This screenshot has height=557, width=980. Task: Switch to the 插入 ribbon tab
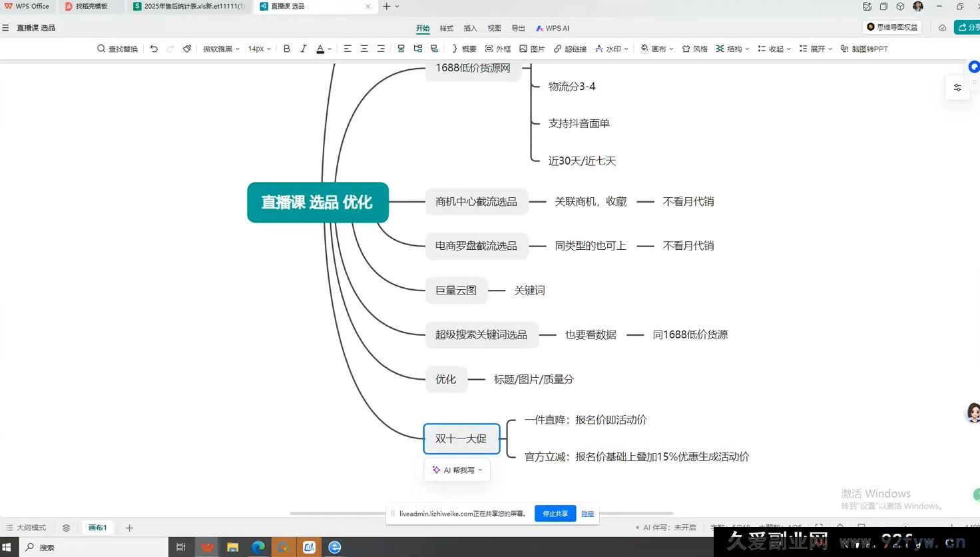click(470, 28)
